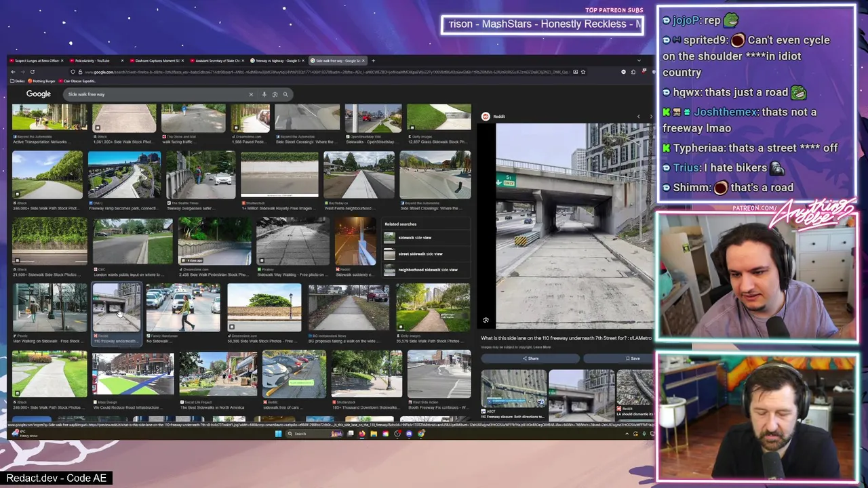Open 'Freeway overpasses safer' Seattle Times thumbnail

click(x=201, y=175)
